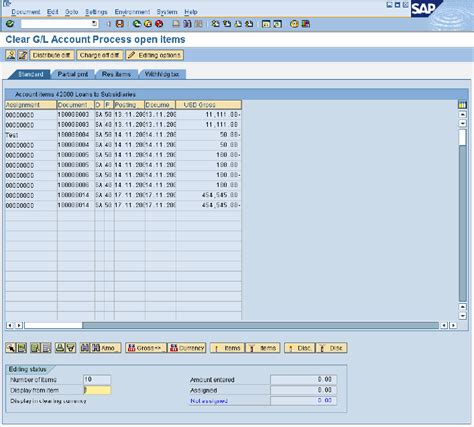Click the Find binoculars icon in top toolbar
This screenshot has height=427, width=474.
pos(187,24)
